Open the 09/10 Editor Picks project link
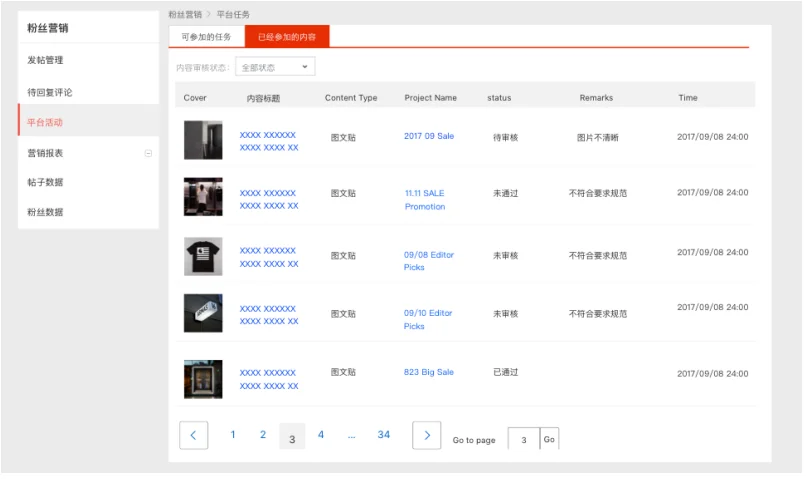Screen dimensions: 809x479 [x=428, y=320]
